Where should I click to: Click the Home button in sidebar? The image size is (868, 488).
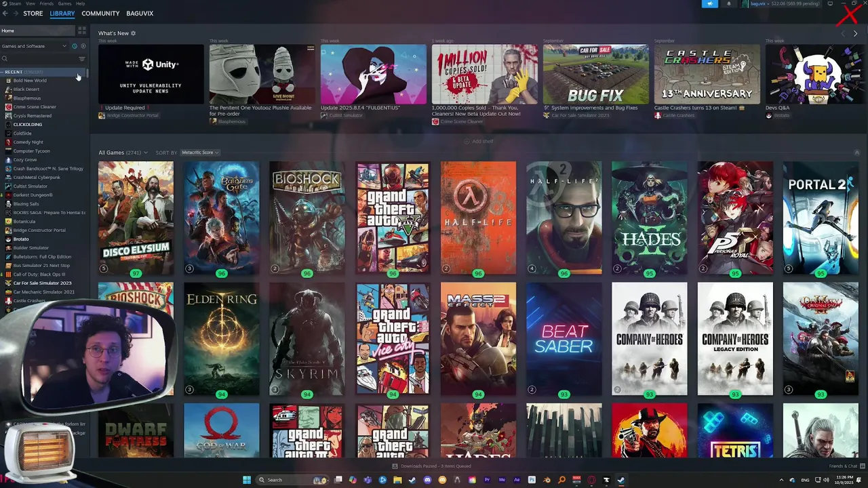[37, 30]
